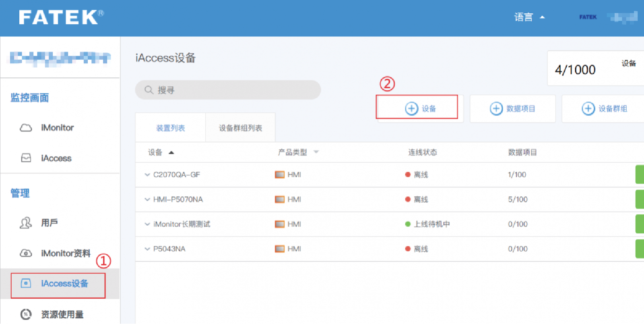Click 离线 status of HMI-P5070NA
The width and height of the screenshot is (644, 324).
421,199
